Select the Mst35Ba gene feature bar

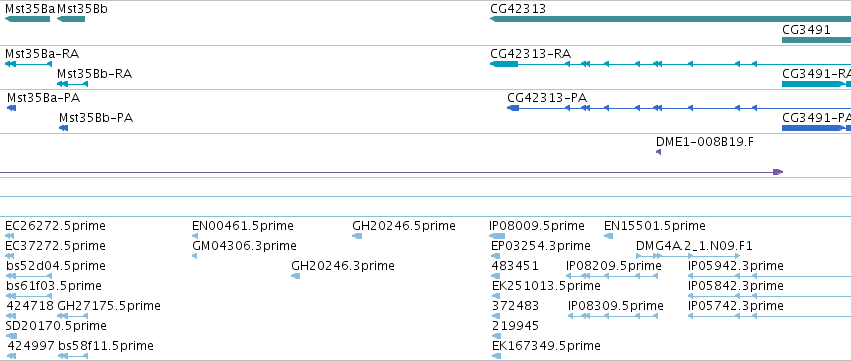pos(27,19)
